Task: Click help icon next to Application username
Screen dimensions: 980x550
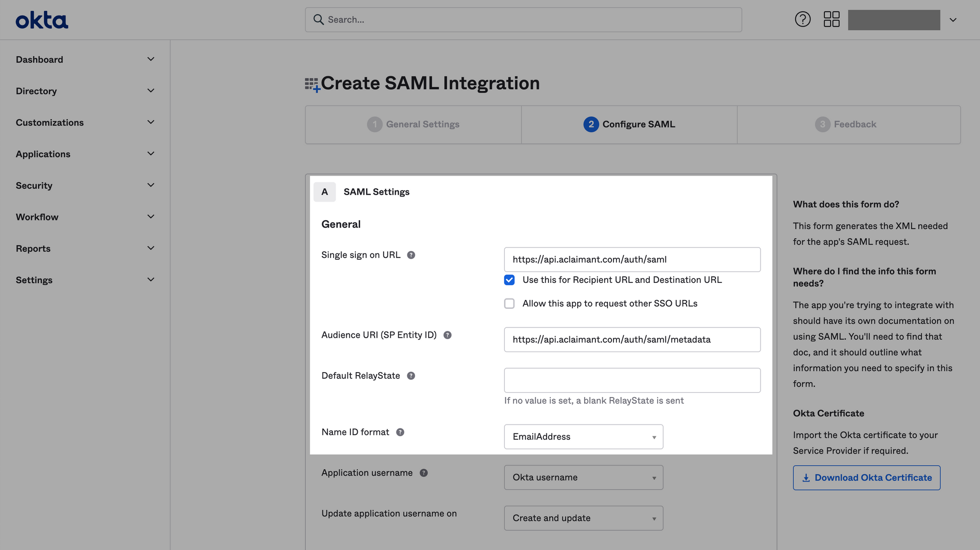Action: point(424,473)
